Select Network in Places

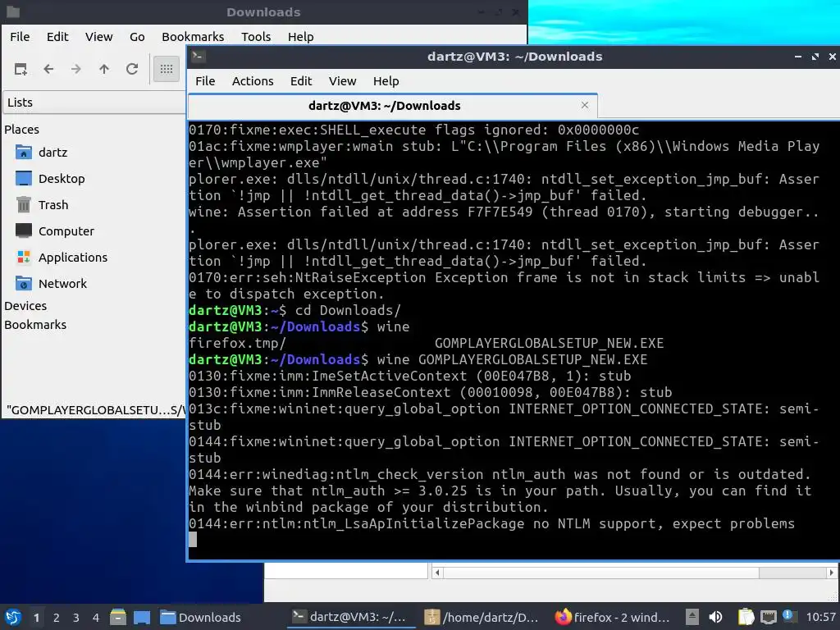pos(62,283)
